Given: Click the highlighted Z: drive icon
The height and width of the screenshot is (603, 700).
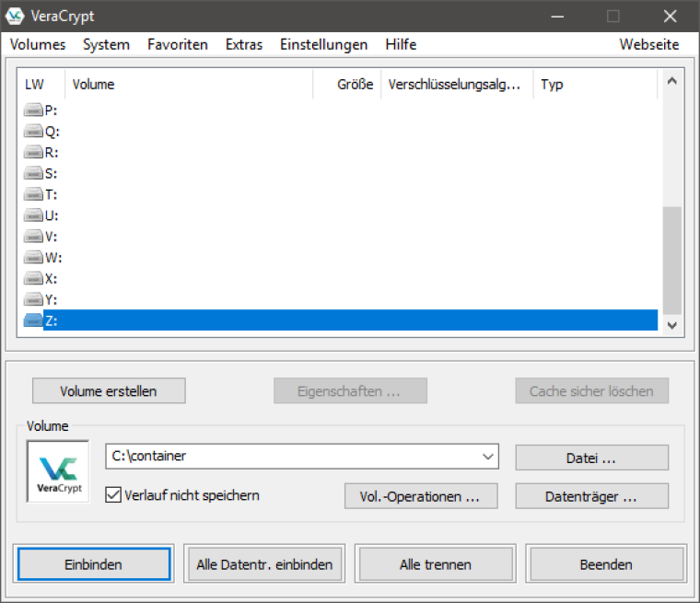Looking at the screenshot, I should [33, 320].
